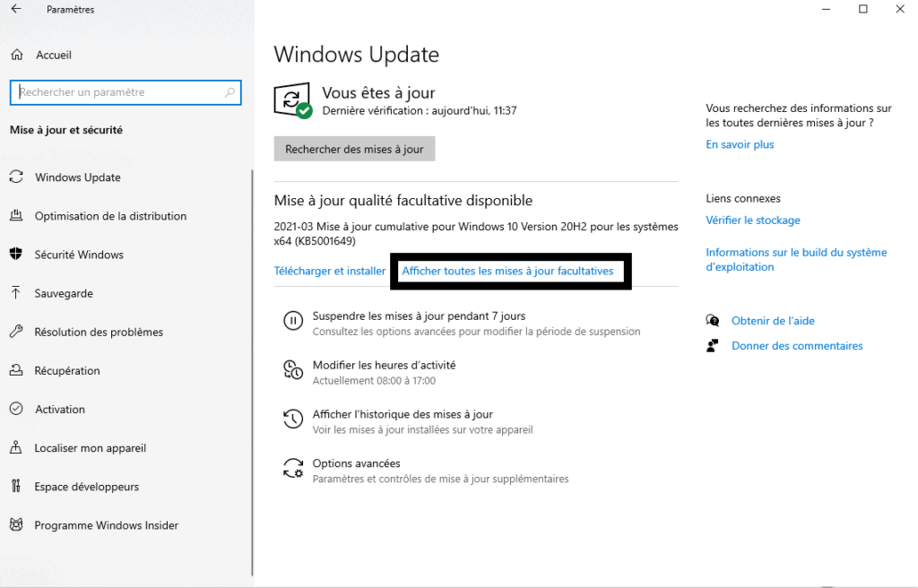This screenshot has height=588, width=918.
Task: Click Donner des commentaires link
Action: coord(797,345)
